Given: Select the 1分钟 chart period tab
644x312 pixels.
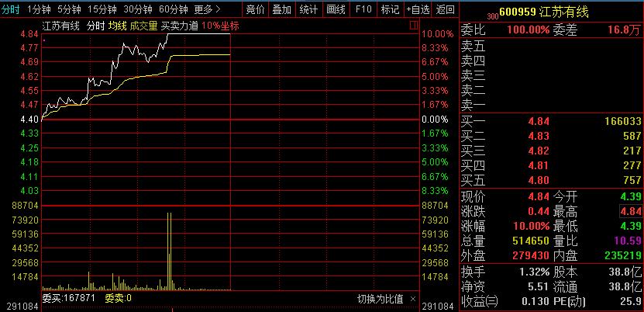Looking at the screenshot, I should 37,9.
